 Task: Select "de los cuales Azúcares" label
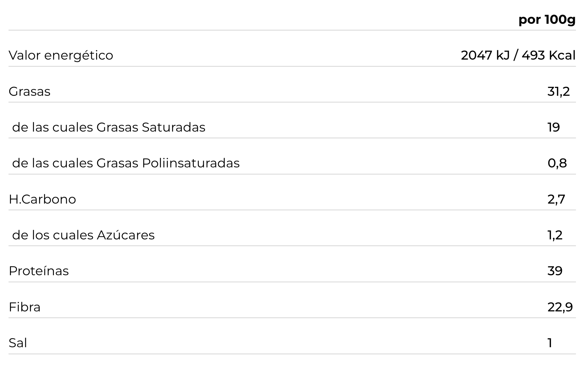(83, 235)
